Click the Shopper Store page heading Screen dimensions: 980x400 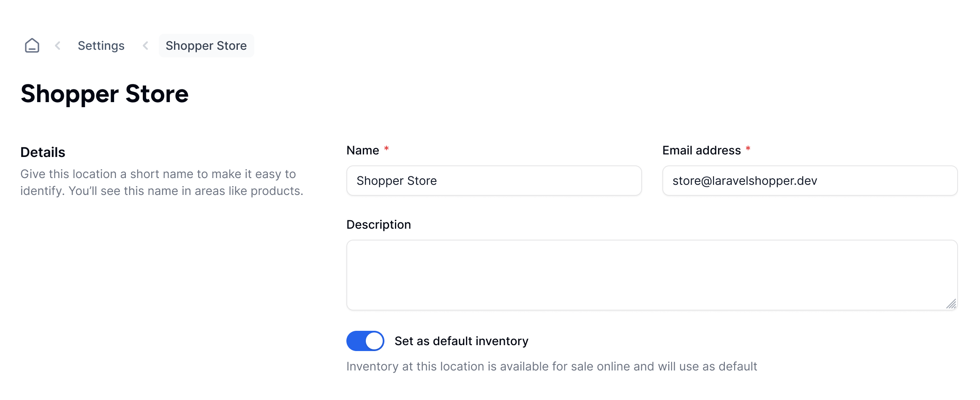[x=104, y=94]
